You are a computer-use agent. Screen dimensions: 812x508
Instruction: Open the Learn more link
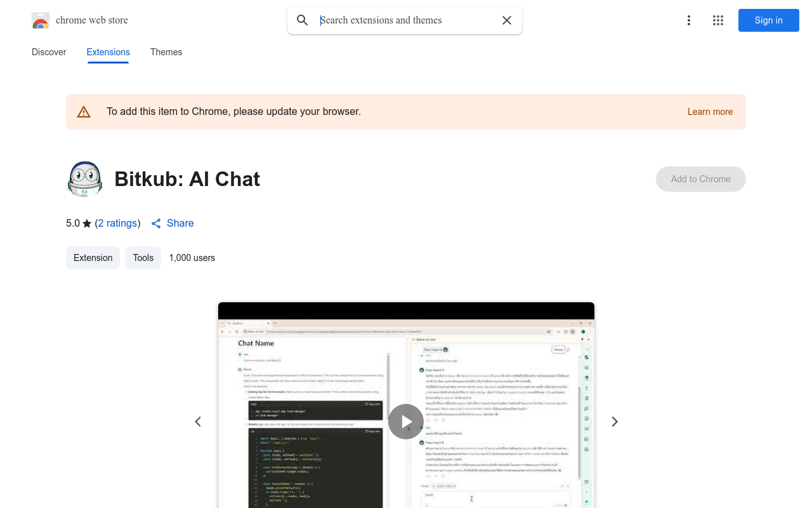(x=710, y=112)
